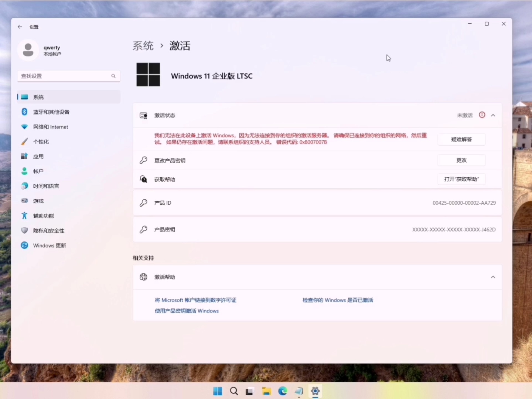This screenshot has height=399, width=532.
Task: Click the 未激活 status text
Action: [465, 115]
